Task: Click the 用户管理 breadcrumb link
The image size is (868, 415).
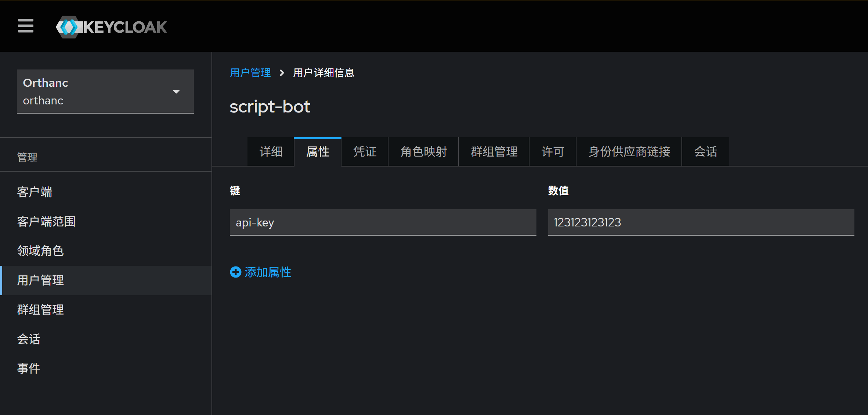Action: tap(250, 73)
